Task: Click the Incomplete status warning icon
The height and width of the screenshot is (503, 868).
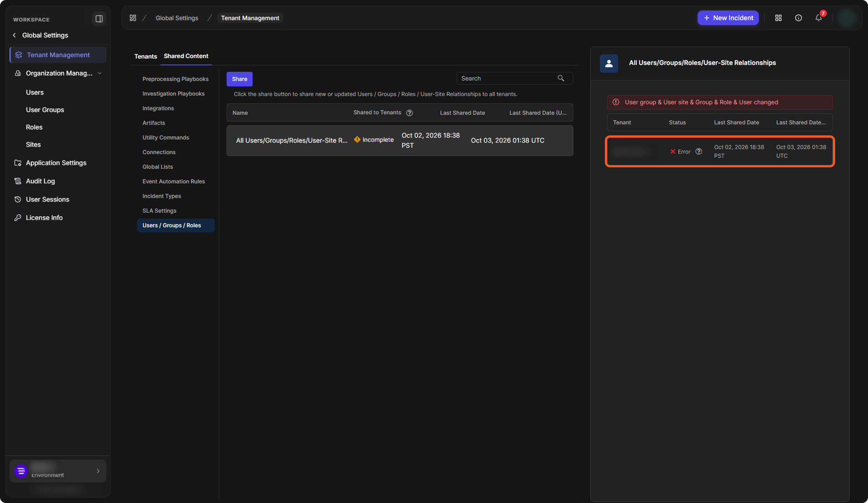Action: pos(357,139)
